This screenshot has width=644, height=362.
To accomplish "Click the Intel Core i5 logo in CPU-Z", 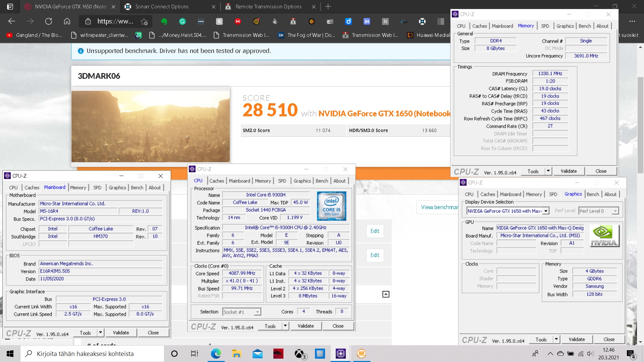I will coord(331,206).
